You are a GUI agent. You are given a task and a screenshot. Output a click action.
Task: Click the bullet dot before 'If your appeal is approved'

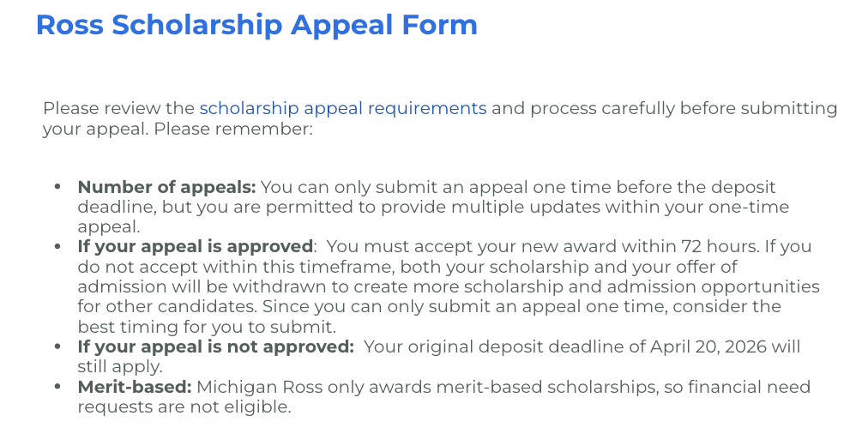click(x=57, y=247)
